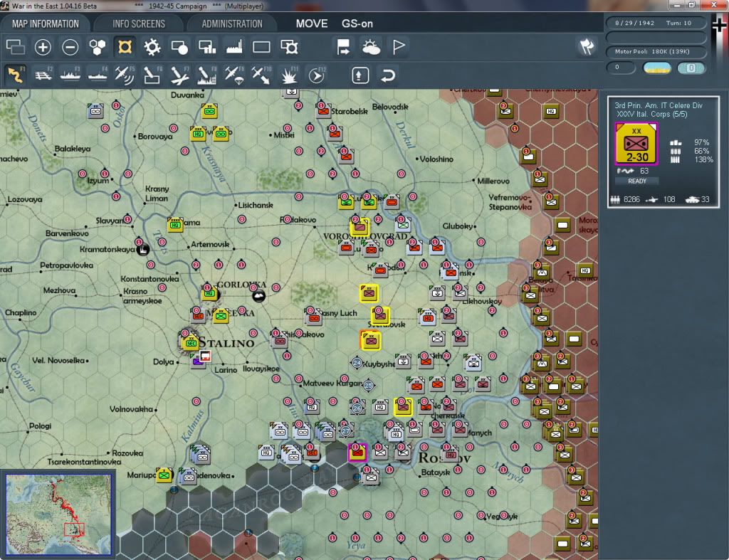Screen dimensions: 729x560
Task: Select the F8 bomb city mode icon
Action: [x=207, y=75]
